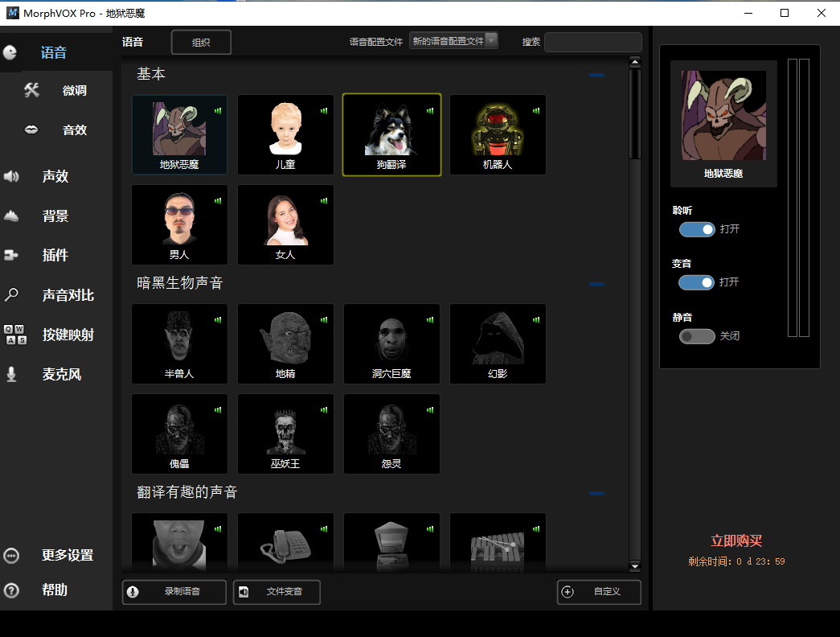Focus the 搜索 search field
The width and height of the screenshot is (840, 637).
pyautogui.click(x=593, y=42)
